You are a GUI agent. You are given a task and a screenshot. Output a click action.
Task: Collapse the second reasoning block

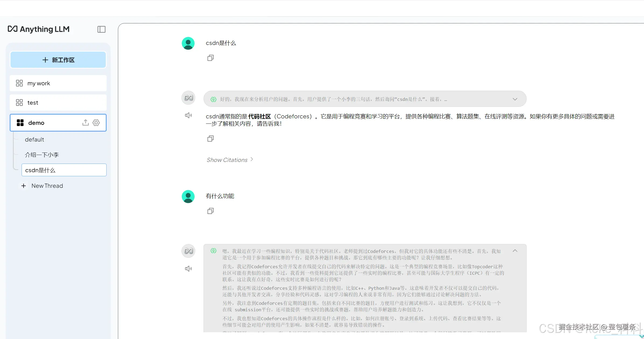[x=515, y=250]
